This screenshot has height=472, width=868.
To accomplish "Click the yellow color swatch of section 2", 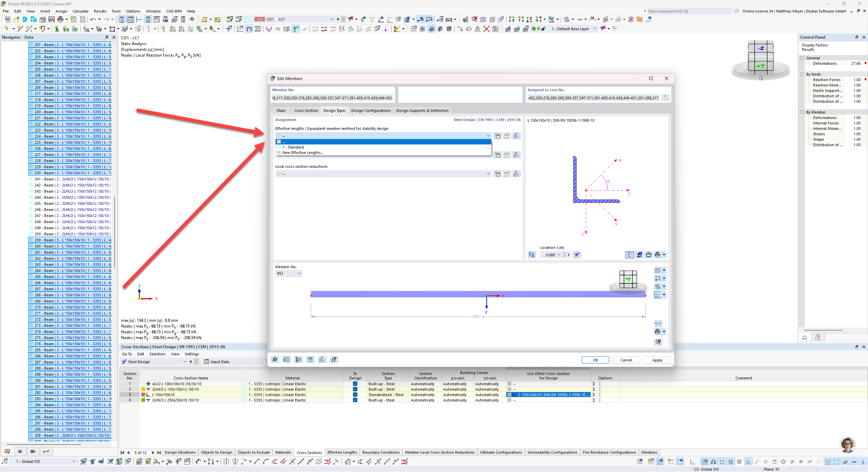I will point(143,389).
